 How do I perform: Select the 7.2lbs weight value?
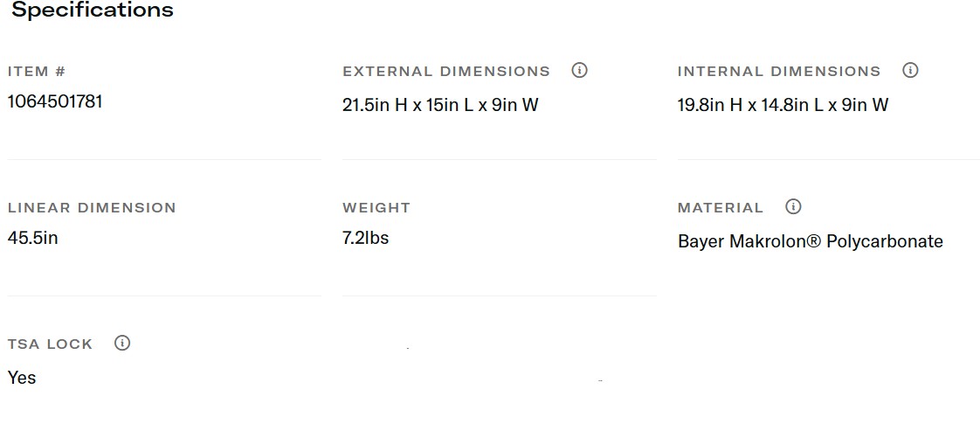366,238
